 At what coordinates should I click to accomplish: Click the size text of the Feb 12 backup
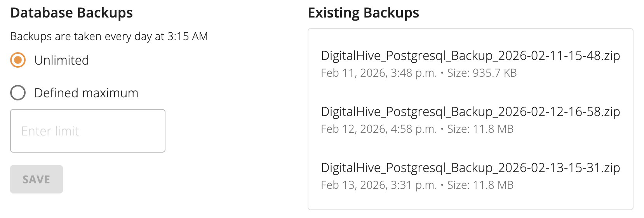point(480,129)
